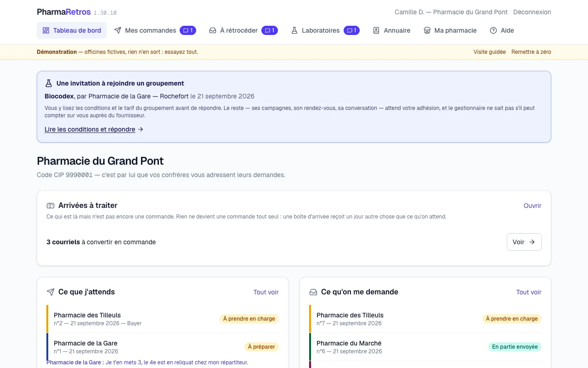Click the storefront icon beside Ma pharmacie
The image size is (588, 368).
pos(427,30)
